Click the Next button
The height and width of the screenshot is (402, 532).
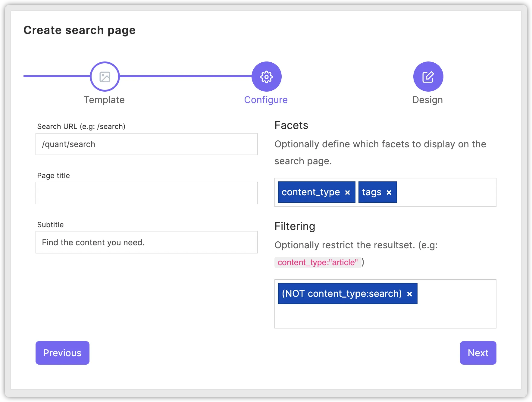478,353
